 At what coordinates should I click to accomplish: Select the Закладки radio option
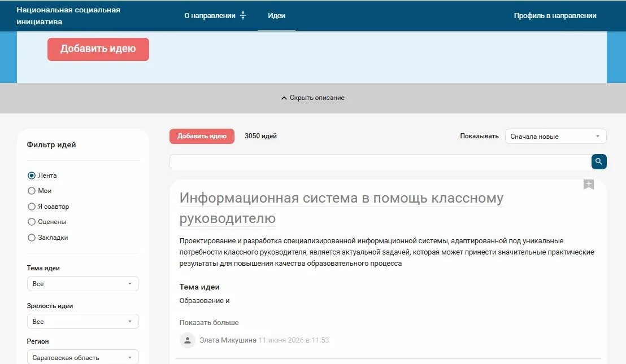(32, 238)
